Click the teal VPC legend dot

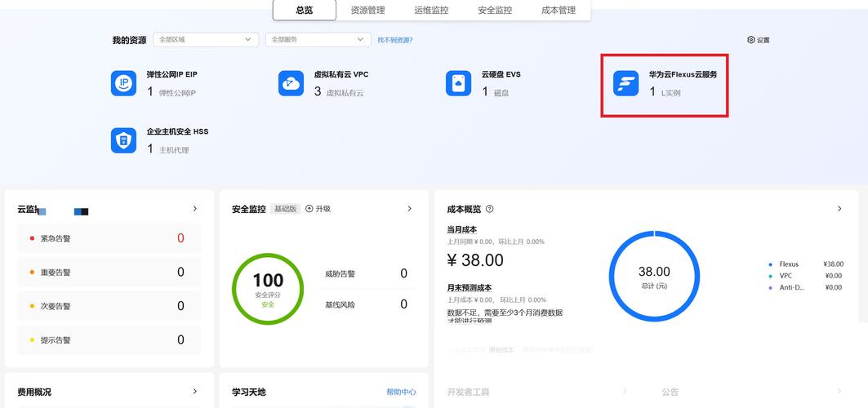click(771, 277)
